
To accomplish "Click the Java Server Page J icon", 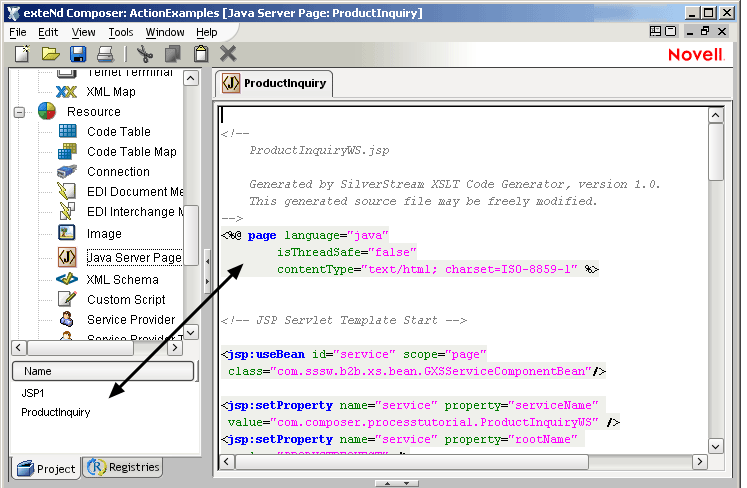I will [x=67, y=257].
